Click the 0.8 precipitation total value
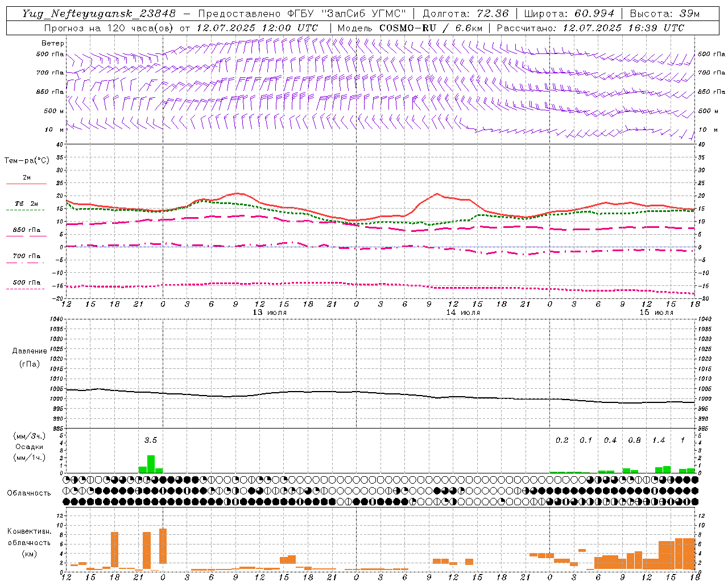The height and width of the screenshot is (582, 728). pyautogui.click(x=634, y=440)
